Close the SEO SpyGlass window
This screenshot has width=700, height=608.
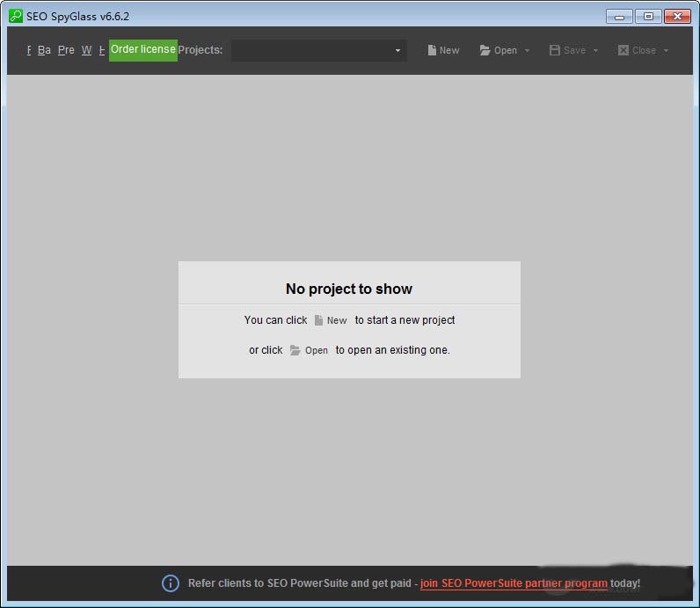pyautogui.click(x=677, y=17)
